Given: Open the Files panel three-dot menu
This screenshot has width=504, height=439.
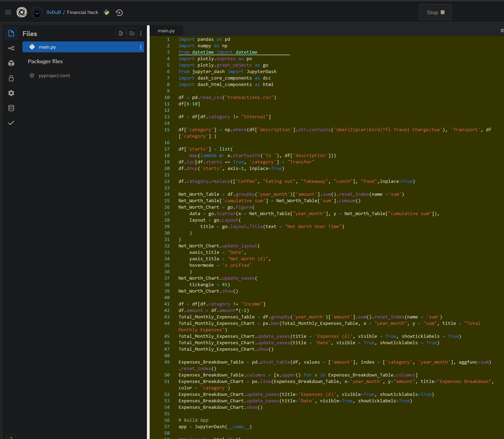Looking at the screenshot, I should tap(141, 34).
